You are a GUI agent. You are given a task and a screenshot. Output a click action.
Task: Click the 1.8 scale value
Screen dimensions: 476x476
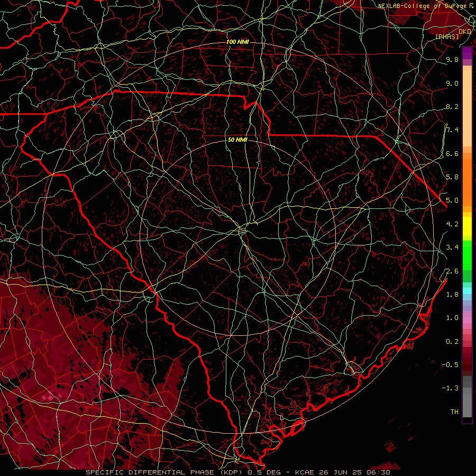(452, 295)
